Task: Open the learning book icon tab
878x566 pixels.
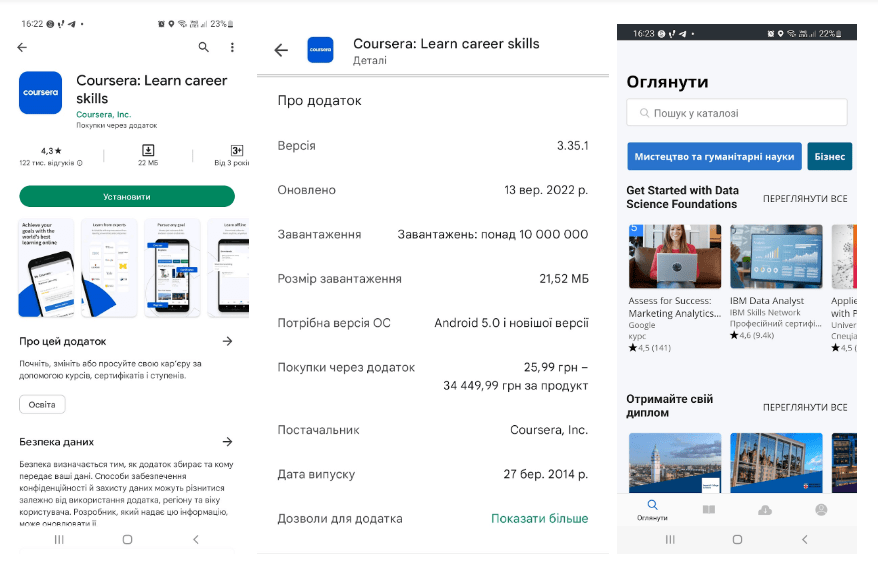Action: 709,510
